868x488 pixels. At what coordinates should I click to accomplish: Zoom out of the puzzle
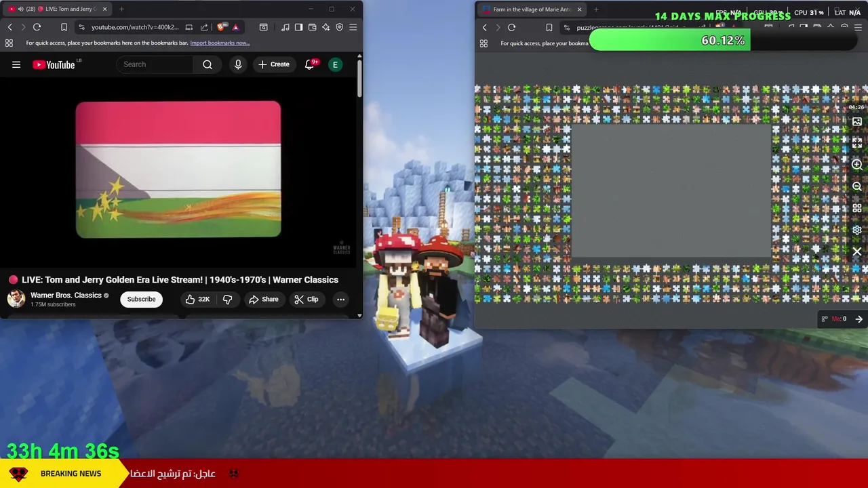(857, 186)
